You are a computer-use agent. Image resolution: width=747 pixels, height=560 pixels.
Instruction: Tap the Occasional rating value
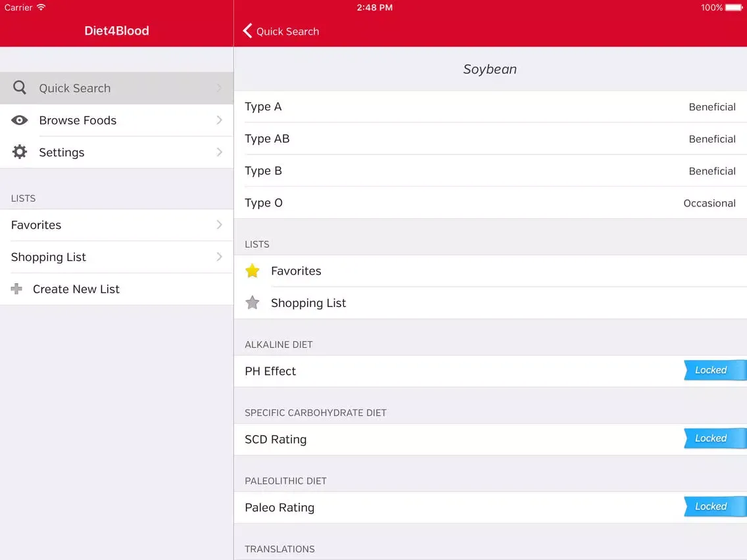710,203
